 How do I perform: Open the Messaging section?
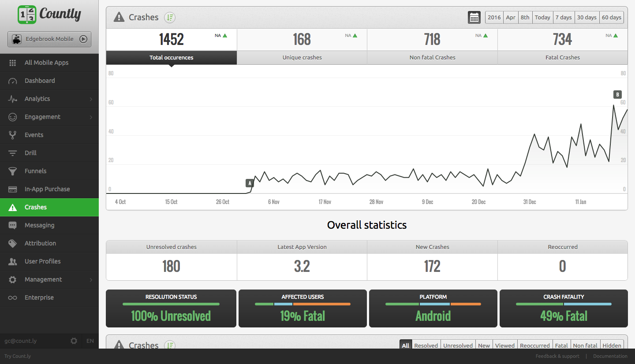[x=49, y=225]
